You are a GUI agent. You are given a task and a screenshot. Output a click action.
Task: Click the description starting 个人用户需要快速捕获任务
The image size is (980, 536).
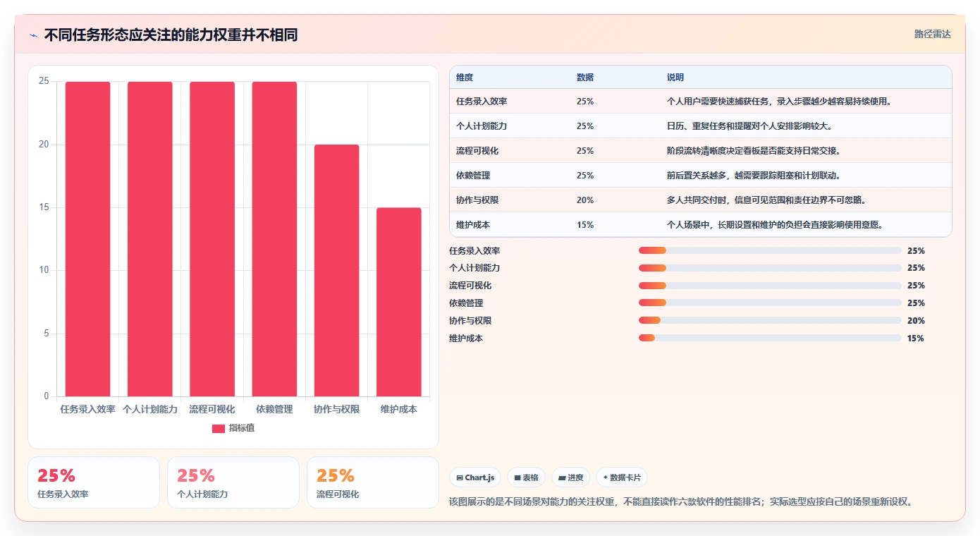click(x=779, y=102)
